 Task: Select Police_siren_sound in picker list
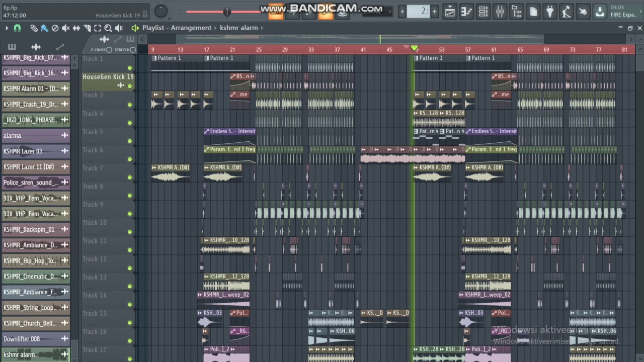pos(36,183)
